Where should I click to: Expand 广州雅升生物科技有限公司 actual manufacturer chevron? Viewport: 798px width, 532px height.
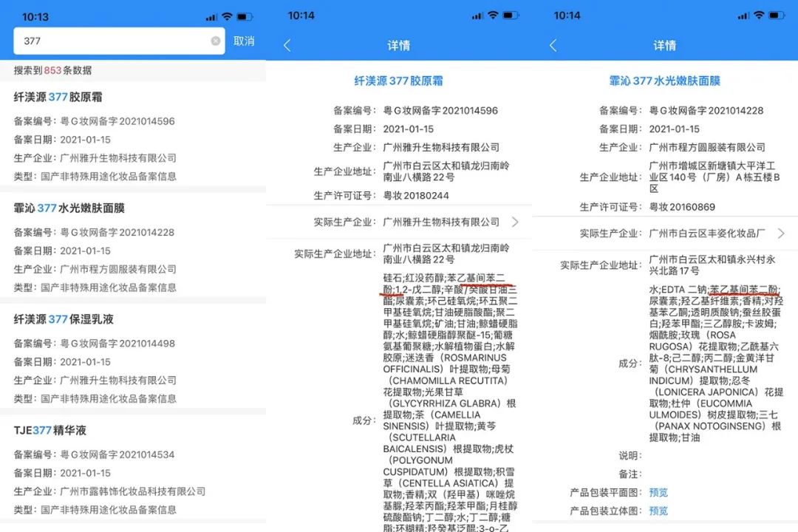515,222
